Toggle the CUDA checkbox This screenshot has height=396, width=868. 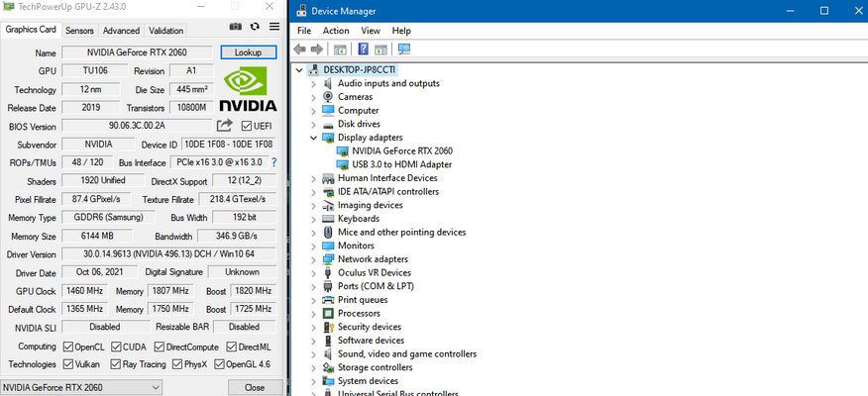116,346
